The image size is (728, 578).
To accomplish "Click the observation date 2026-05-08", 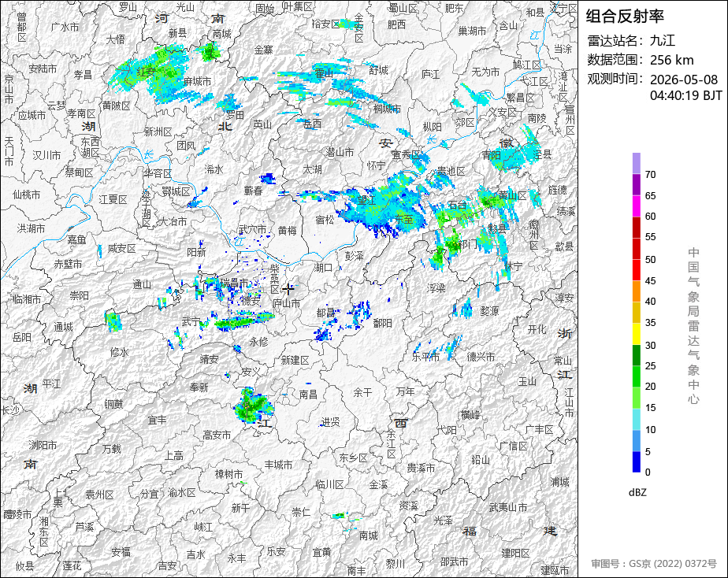I will [684, 80].
